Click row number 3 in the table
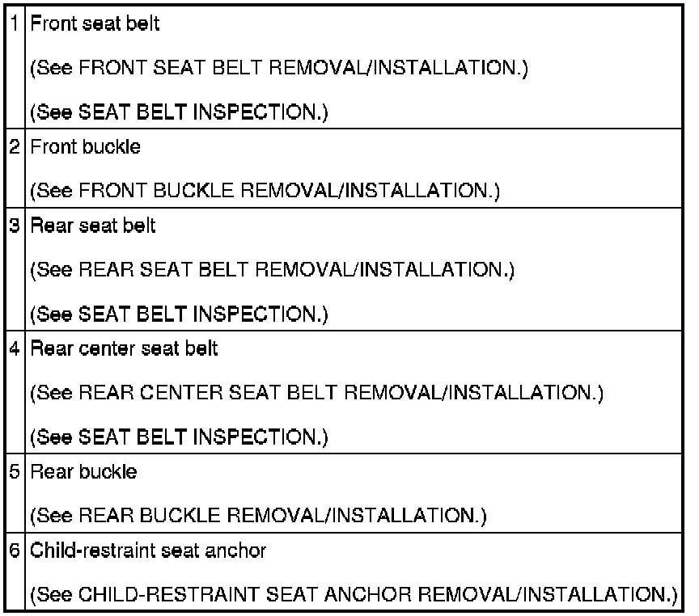 tap(17, 226)
